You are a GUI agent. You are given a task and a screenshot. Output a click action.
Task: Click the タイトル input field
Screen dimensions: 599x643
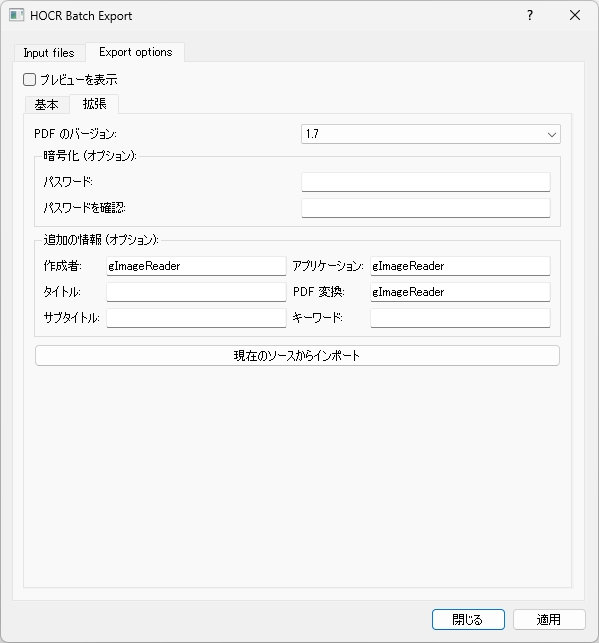(x=196, y=292)
